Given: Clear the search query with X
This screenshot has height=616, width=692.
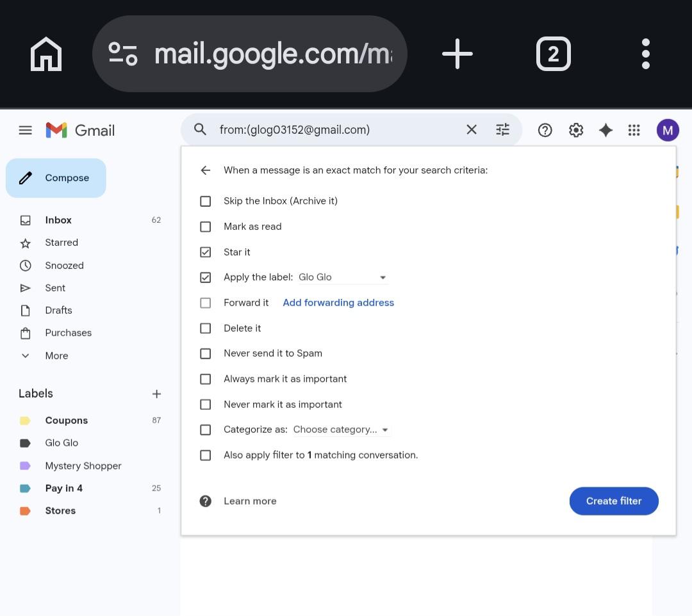Looking at the screenshot, I should 472,129.
